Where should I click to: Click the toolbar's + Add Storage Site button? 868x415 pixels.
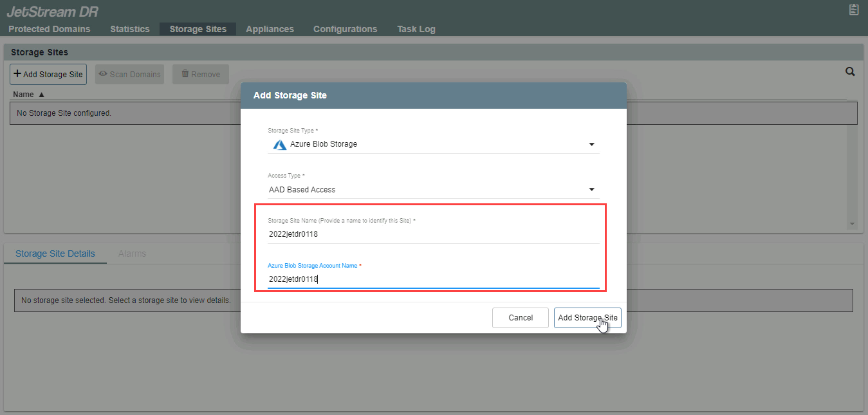tap(48, 74)
